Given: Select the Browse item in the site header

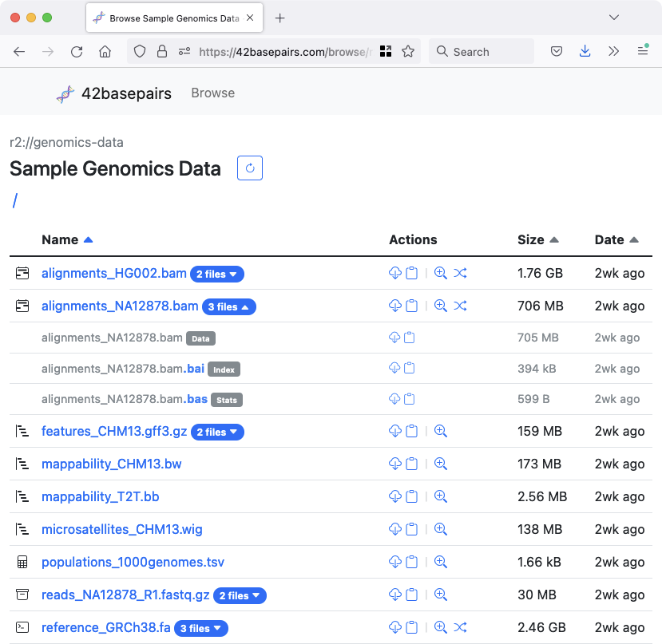Looking at the screenshot, I should click(212, 93).
